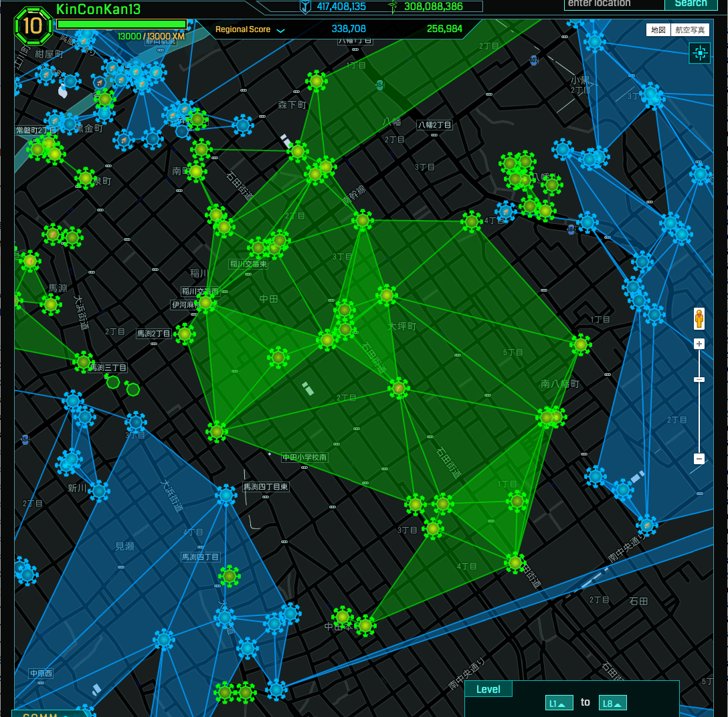Switch map type to 航空写真

[690, 30]
